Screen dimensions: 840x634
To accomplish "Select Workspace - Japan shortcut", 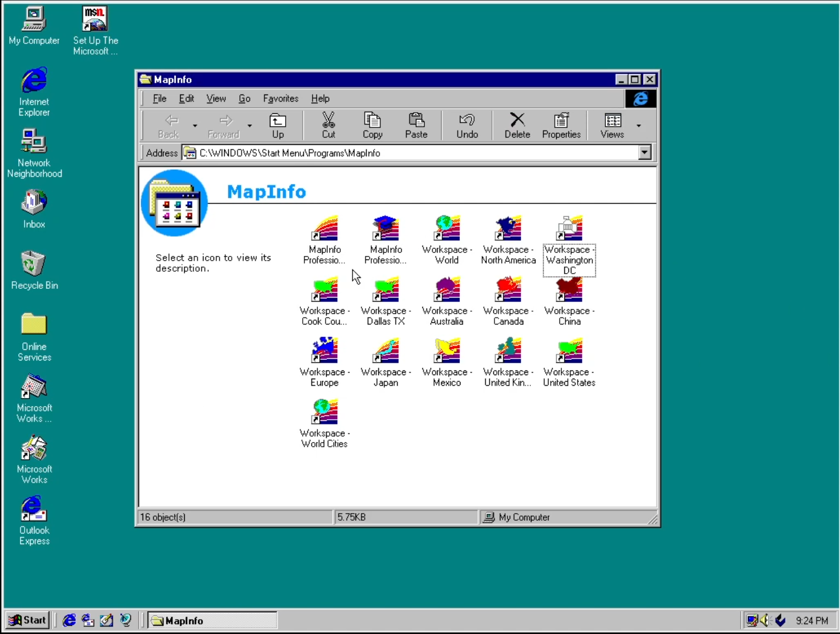I will click(x=386, y=362).
